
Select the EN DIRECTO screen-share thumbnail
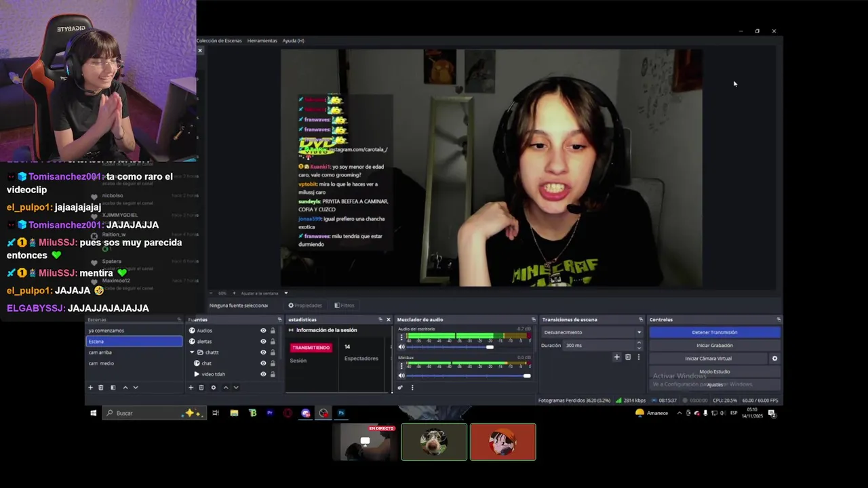(366, 442)
